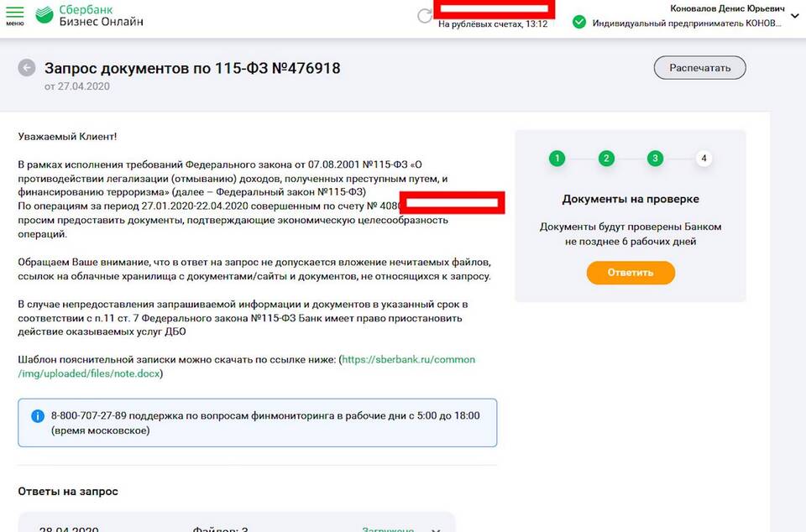The height and width of the screenshot is (532, 806).
Task: Open the user profile Коновалов Денис Юрьевич
Action: 727,8
